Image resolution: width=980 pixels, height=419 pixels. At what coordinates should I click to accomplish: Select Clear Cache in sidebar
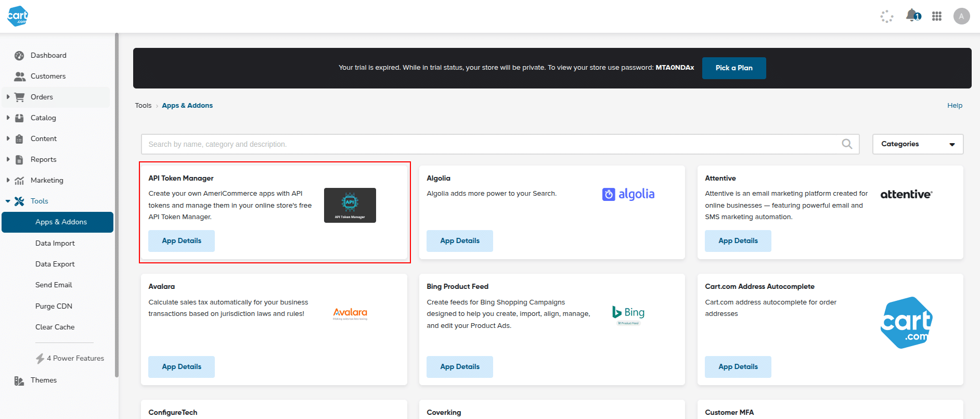(55, 327)
